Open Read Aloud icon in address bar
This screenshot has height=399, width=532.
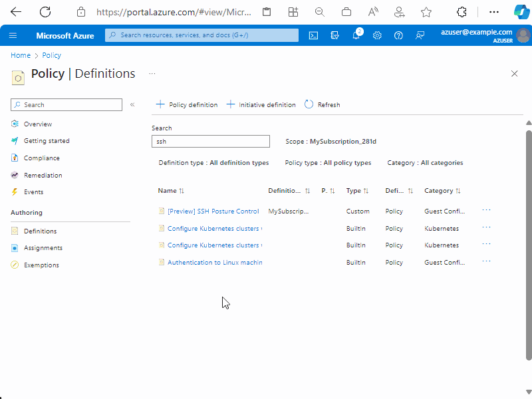coord(373,12)
